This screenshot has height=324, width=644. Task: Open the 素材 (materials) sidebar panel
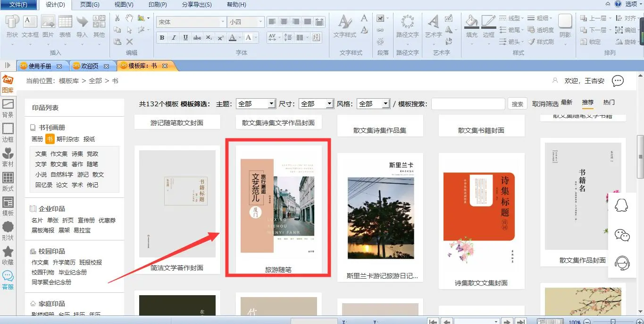point(8,157)
